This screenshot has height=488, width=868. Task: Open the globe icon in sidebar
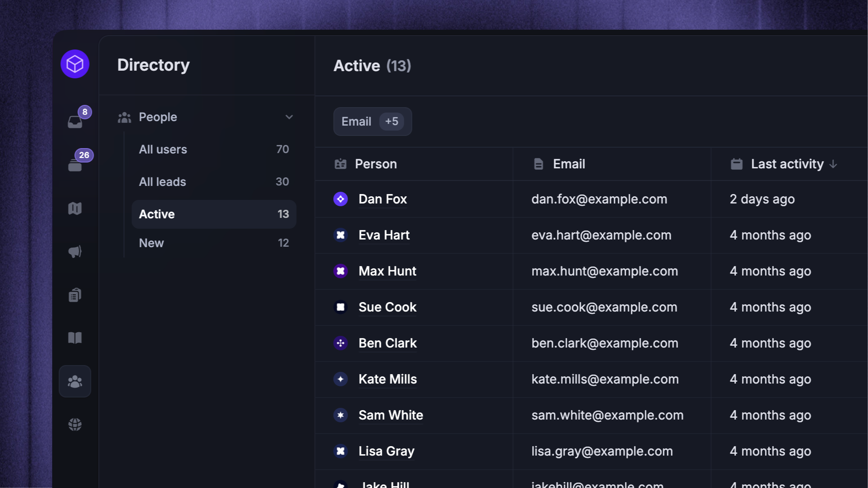pos(75,425)
